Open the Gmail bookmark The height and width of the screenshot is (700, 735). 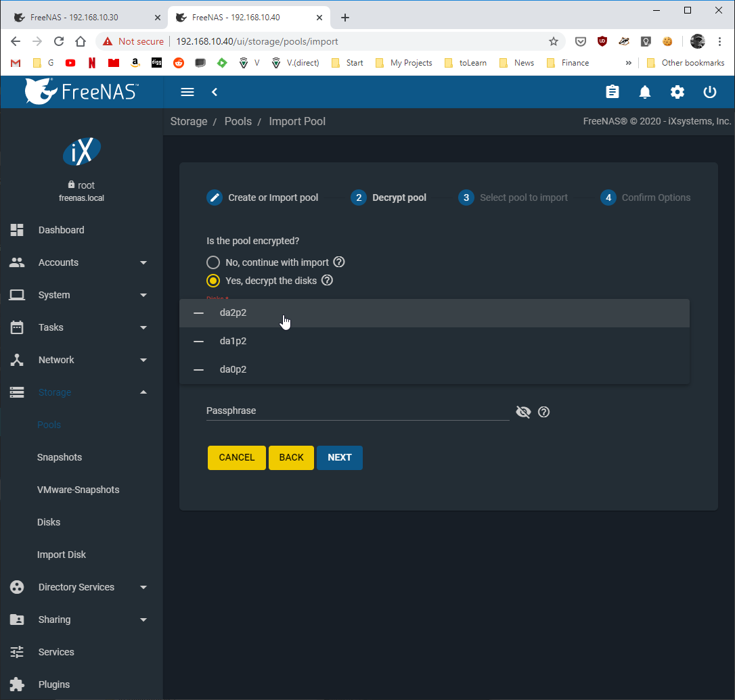coord(16,63)
